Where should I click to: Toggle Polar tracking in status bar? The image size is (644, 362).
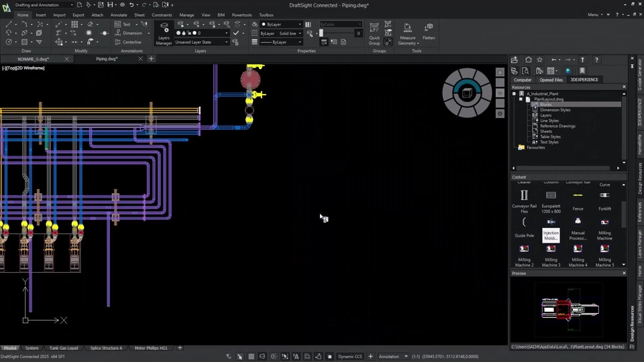tap(274, 356)
